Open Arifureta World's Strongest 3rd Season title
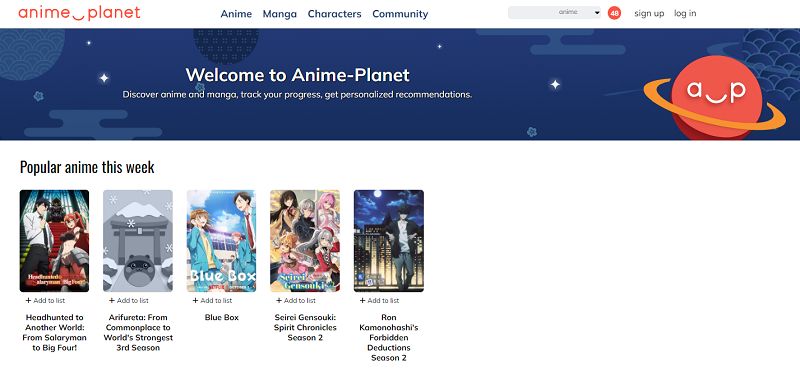 pyautogui.click(x=138, y=333)
